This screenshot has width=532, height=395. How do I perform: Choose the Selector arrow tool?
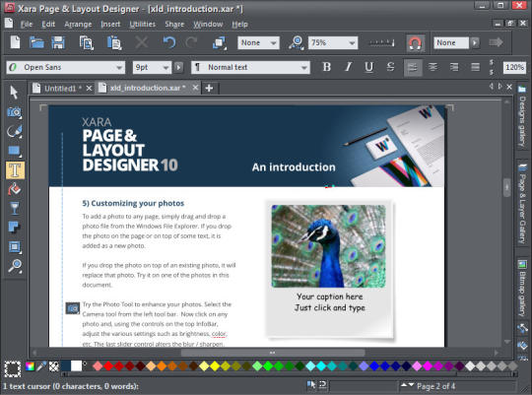(14, 92)
